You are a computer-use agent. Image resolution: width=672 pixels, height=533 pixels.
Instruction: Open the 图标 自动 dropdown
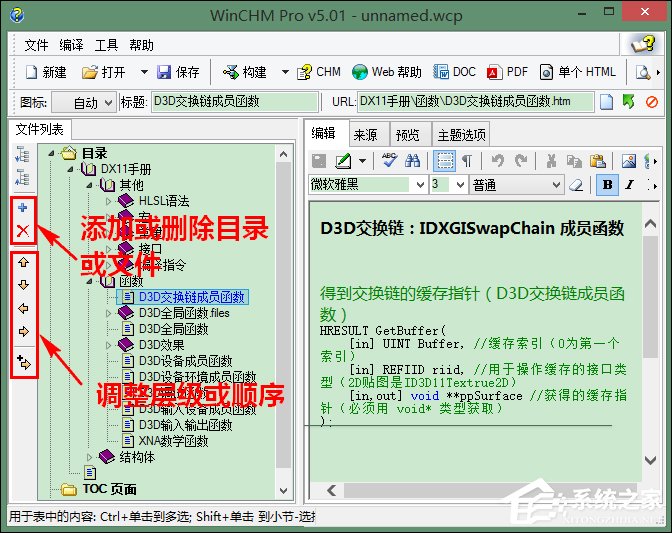click(x=84, y=102)
